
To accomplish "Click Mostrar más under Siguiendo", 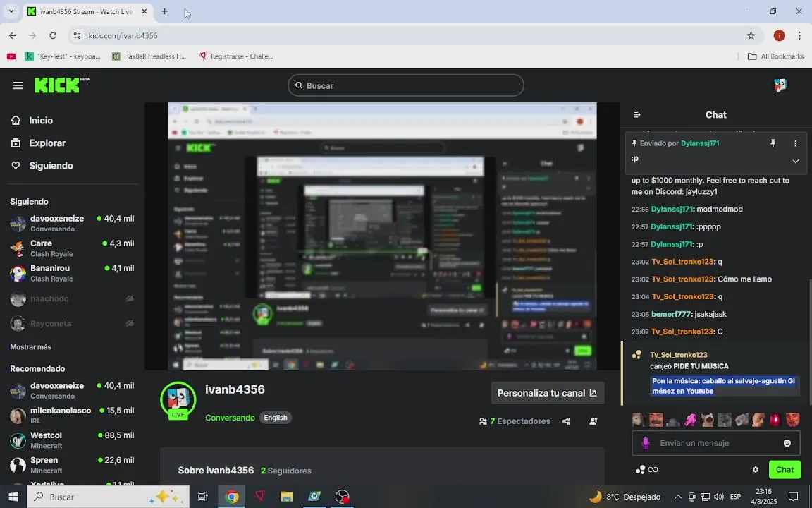I will click(x=30, y=347).
